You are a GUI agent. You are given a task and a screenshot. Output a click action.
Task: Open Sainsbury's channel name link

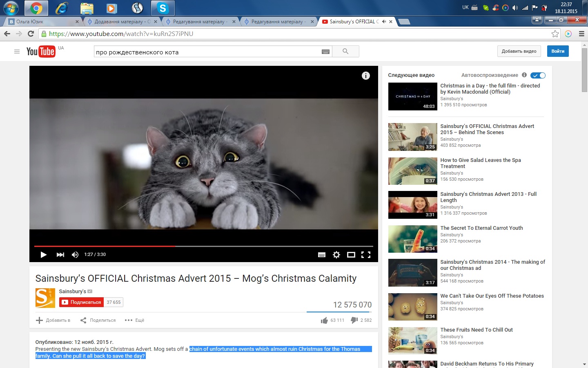72,292
